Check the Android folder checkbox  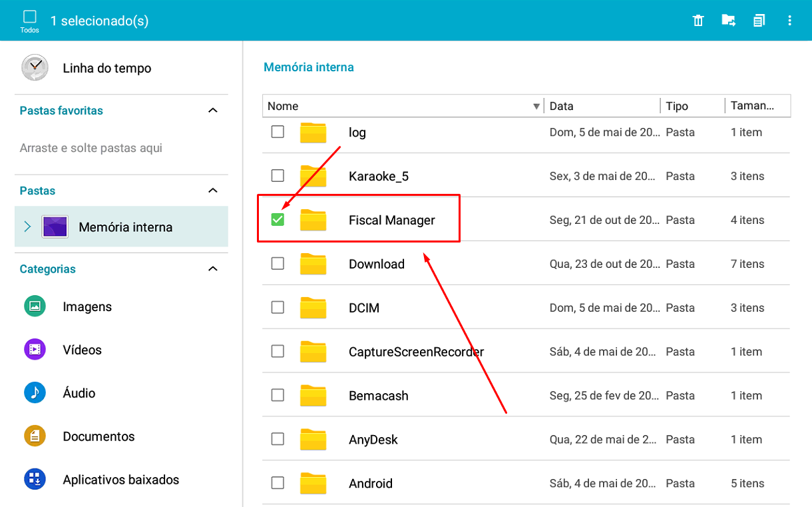(278, 482)
